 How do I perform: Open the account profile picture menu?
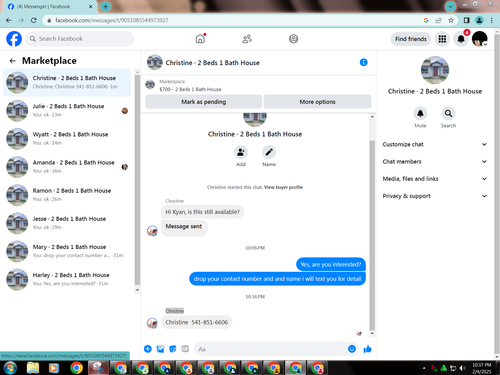(480, 39)
